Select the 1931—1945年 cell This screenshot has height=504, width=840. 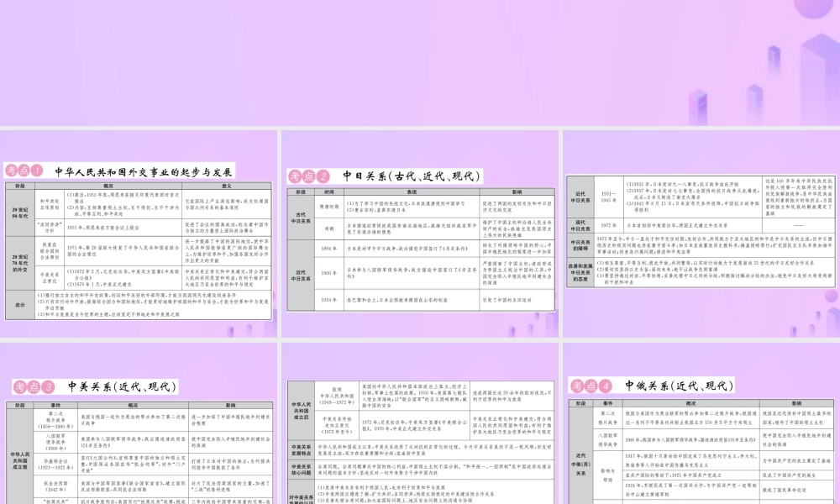609,197
